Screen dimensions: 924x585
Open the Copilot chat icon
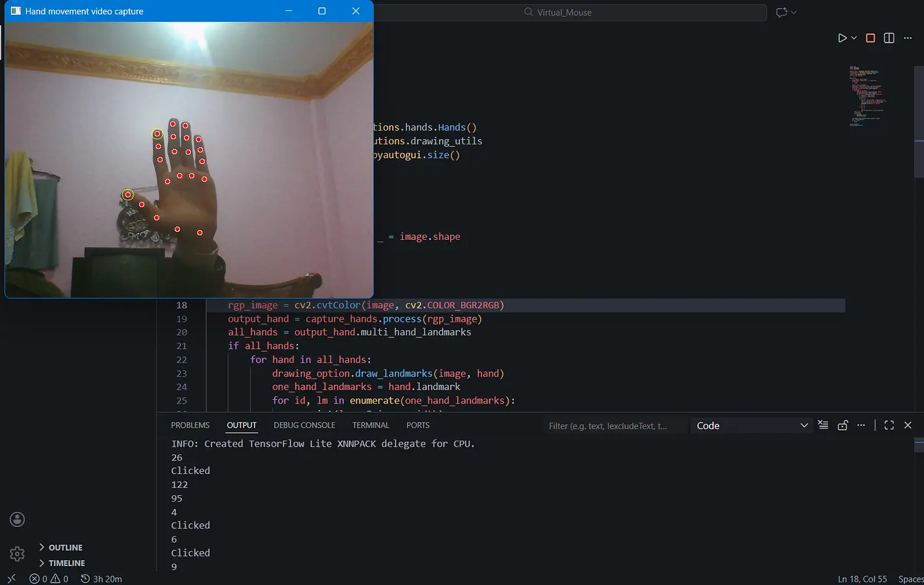click(x=782, y=12)
